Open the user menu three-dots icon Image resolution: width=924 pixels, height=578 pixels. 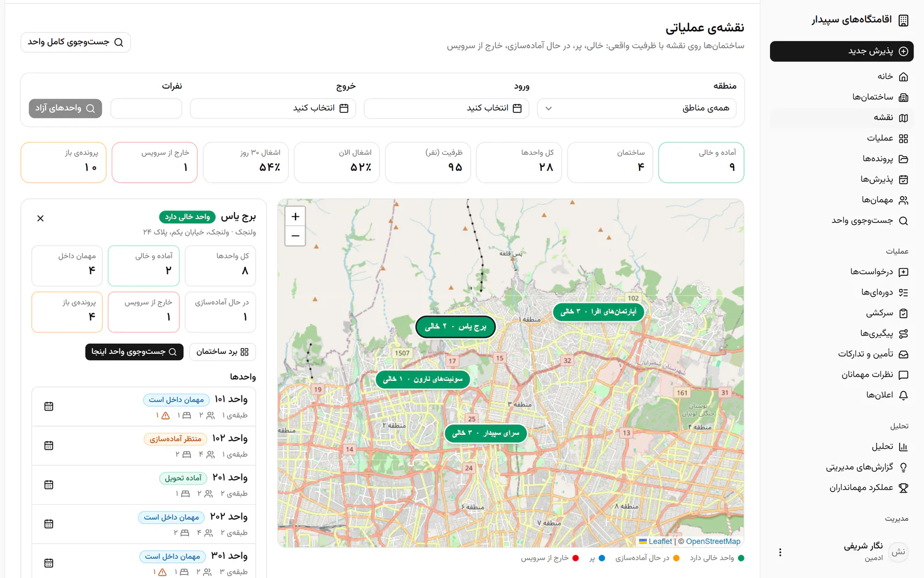(780, 552)
